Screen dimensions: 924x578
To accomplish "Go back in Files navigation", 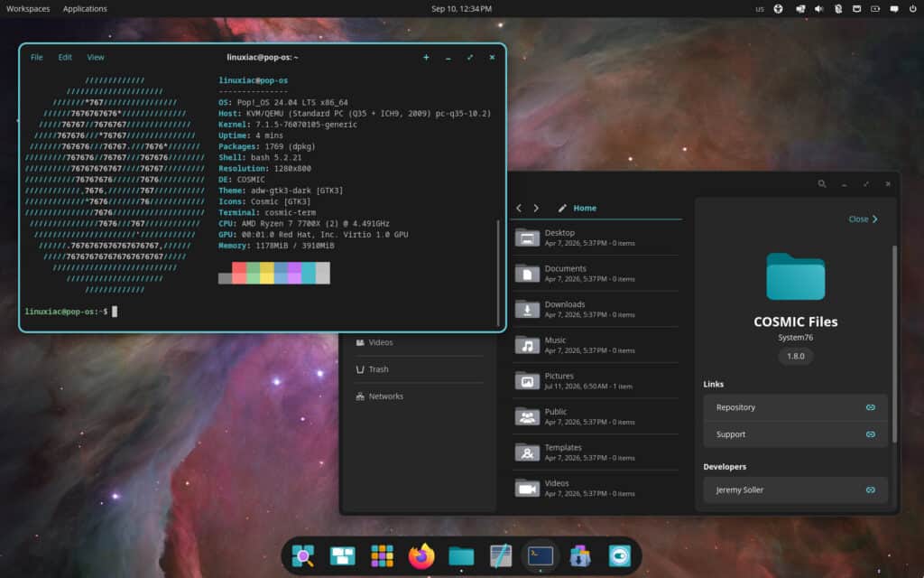I will coord(519,209).
